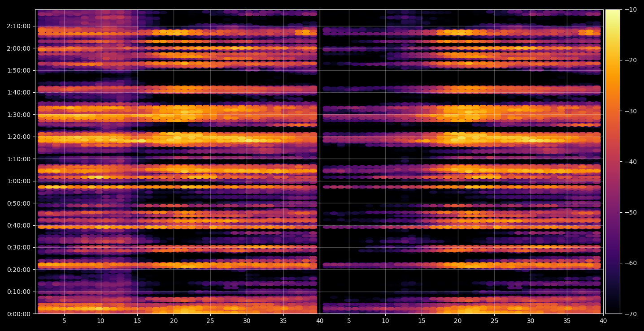Click the 1:20:00 y-axis tick label

[x=18, y=137]
